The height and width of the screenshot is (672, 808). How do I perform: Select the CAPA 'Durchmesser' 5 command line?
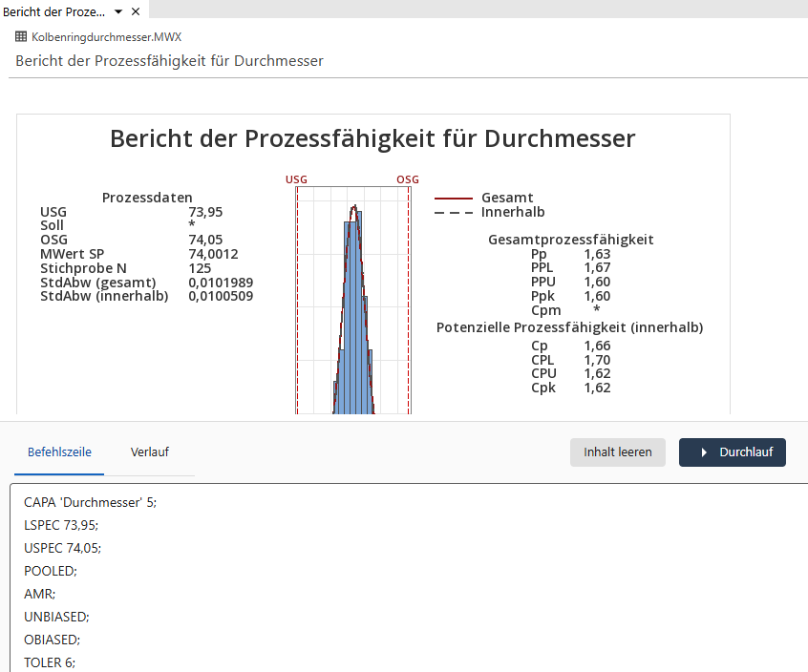90,502
